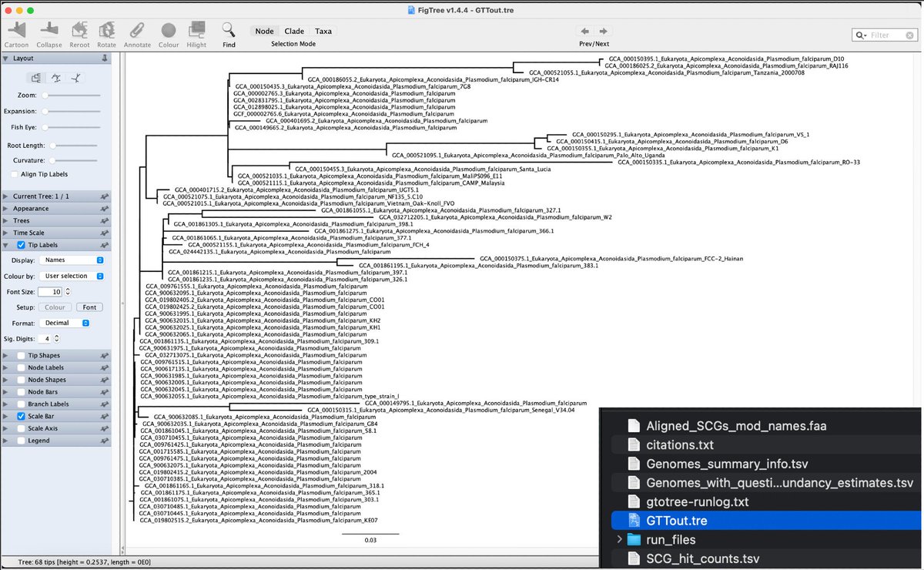Expand the Trees section
The height and width of the screenshot is (570, 924).
pyautogui.click(x=6, y=221)
